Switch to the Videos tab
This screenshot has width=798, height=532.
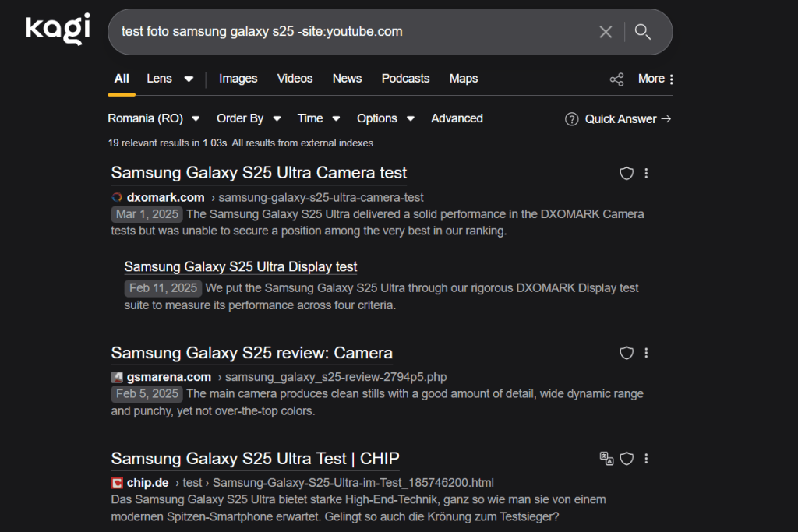point(295,79)
